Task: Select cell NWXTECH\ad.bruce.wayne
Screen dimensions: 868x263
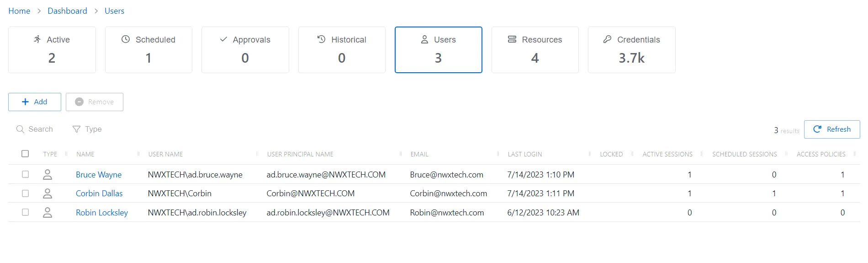Action: 195,175
